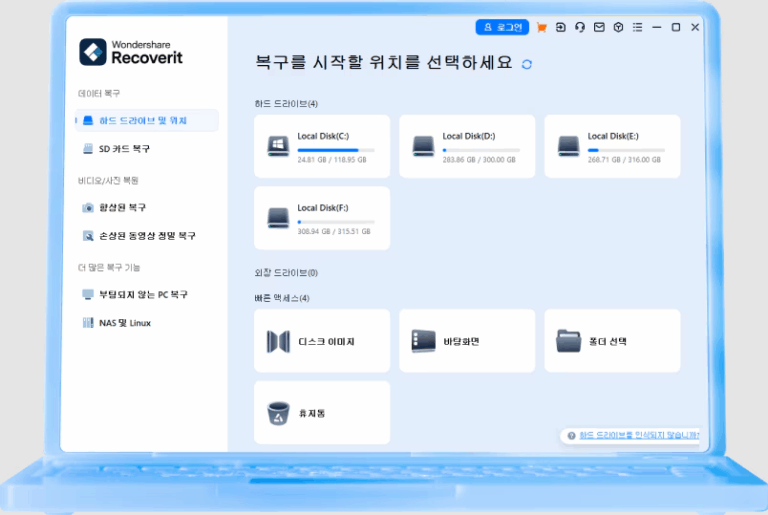Select the Local Disk(E:) drive card
768x515 pixels.
(x=612, y=147)
